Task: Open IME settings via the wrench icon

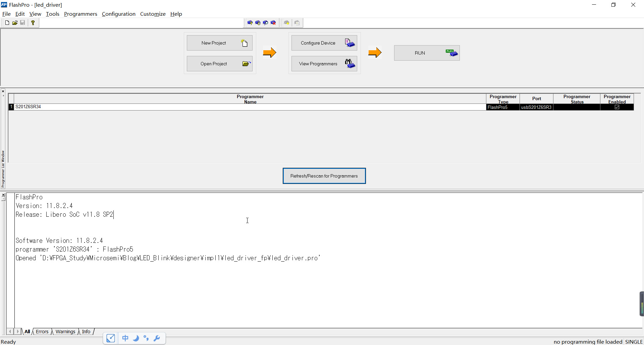Action: tap(157, 338)
